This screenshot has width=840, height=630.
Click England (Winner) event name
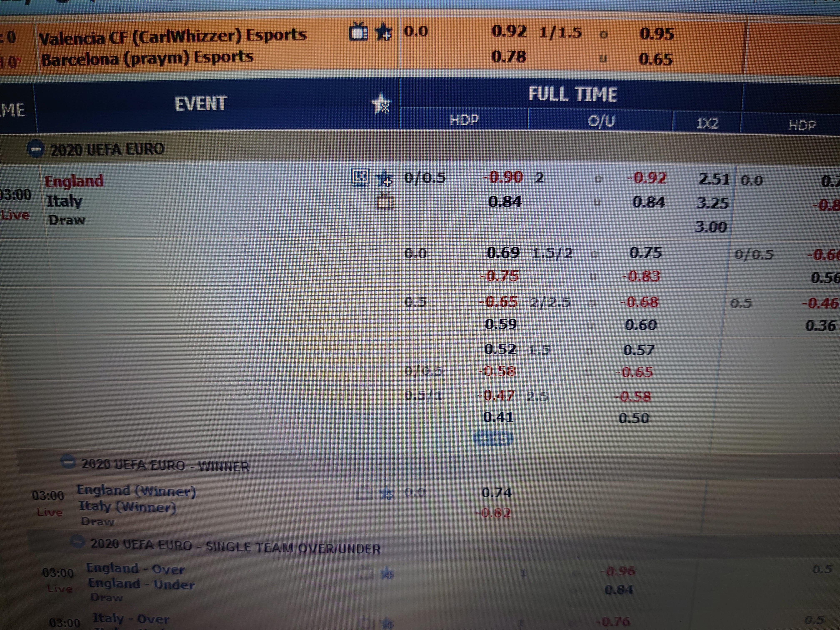pos(137,491)
